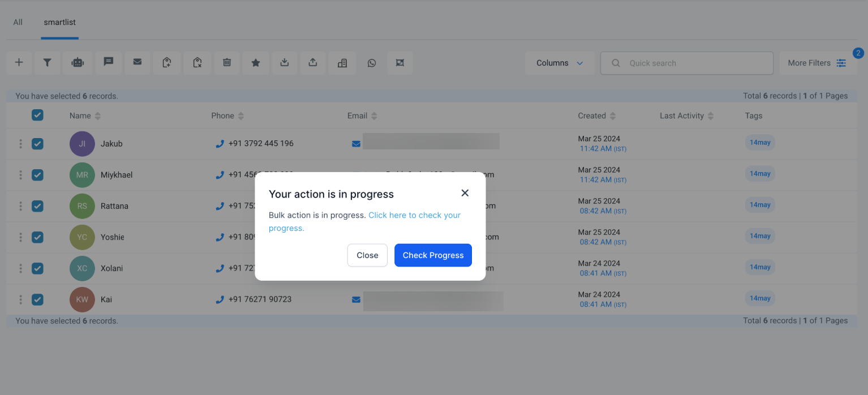This screenshot has width=868, height=395.
Task: Sort by the Email column arrows
Action: point(374,116)
